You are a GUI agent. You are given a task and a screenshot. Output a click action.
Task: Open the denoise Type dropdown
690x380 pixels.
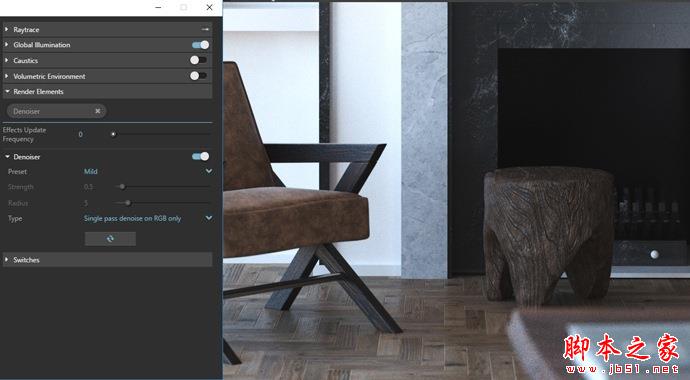[148, 218]
